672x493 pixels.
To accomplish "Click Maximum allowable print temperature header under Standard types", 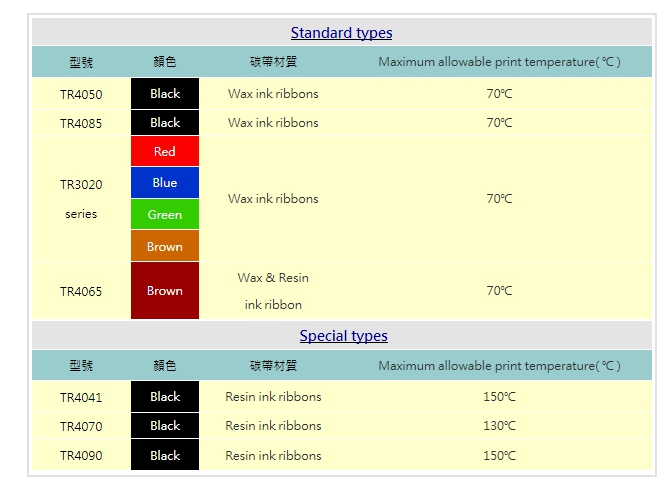I will [x=499, y=62].
